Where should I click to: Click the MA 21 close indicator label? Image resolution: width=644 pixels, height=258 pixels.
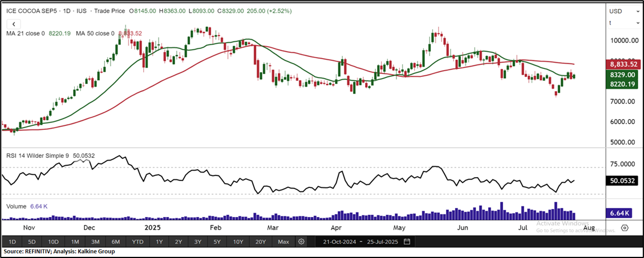pos(26,34)
